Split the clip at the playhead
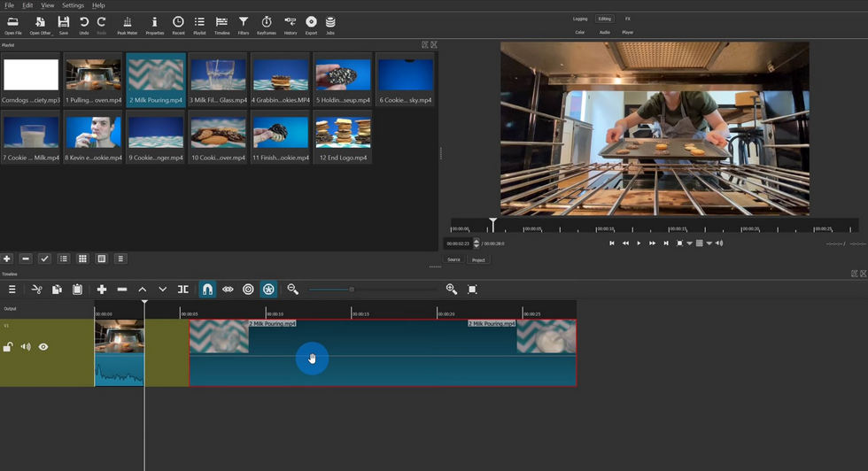This screenshot has height=471, width=868. coord(183,290)
